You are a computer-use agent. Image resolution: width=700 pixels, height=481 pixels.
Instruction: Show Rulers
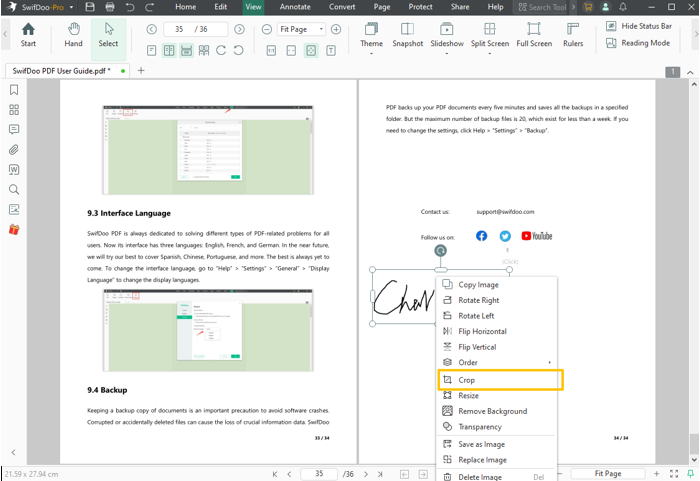(x=573, y=35)
